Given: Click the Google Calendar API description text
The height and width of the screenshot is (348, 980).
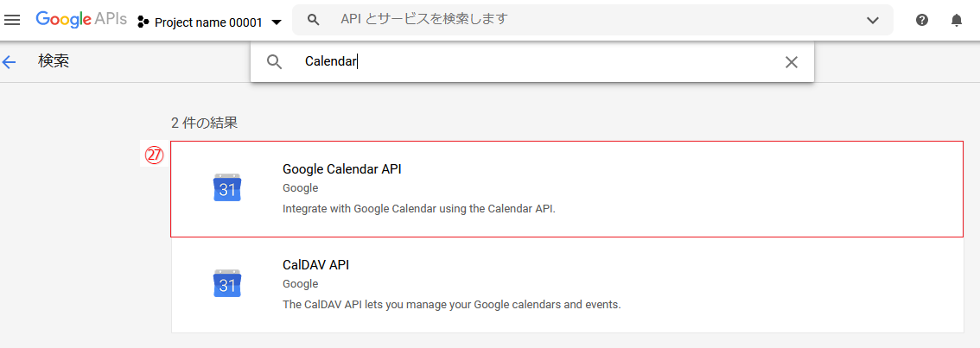Looking at the screenshot, I should 418,208.
